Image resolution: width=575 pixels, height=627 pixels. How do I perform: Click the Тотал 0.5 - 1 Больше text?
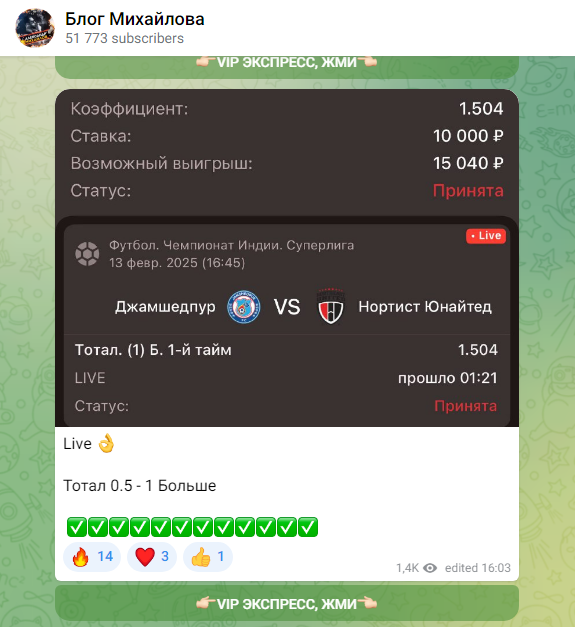pos(140,485)
